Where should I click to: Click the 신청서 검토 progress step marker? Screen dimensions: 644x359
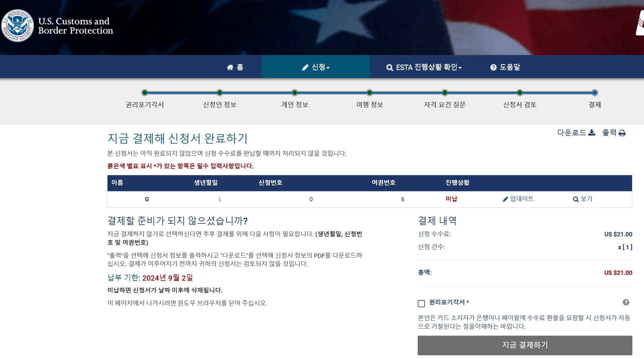[520, 93]
